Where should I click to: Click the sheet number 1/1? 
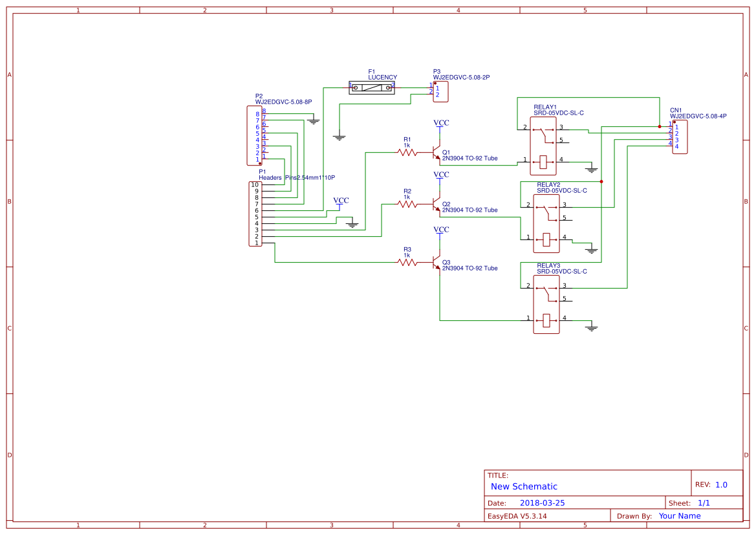704,503
